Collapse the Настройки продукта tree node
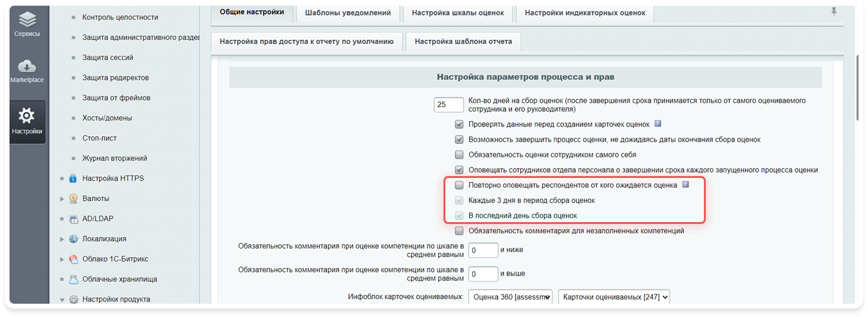The height and width of the screenshot is (317, 868). (62, 299)
